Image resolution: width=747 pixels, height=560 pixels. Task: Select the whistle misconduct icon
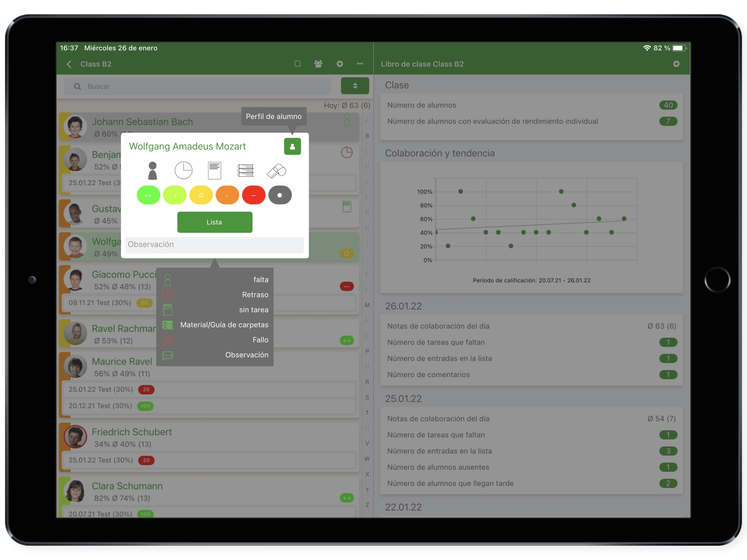pyautogui.click(x=277, y=171)
